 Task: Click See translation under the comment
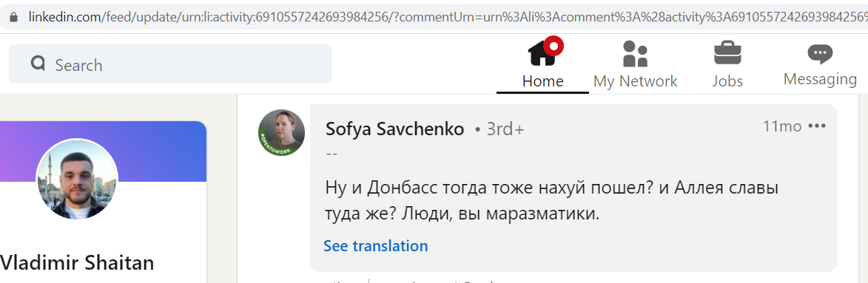[x=375, y=245]
